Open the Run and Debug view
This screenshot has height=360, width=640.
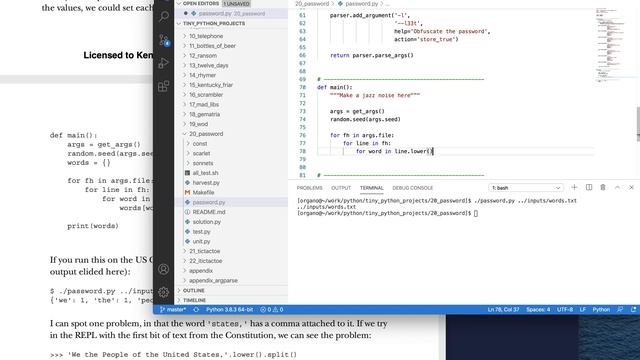pyautogui.click(x=164, y=63)
